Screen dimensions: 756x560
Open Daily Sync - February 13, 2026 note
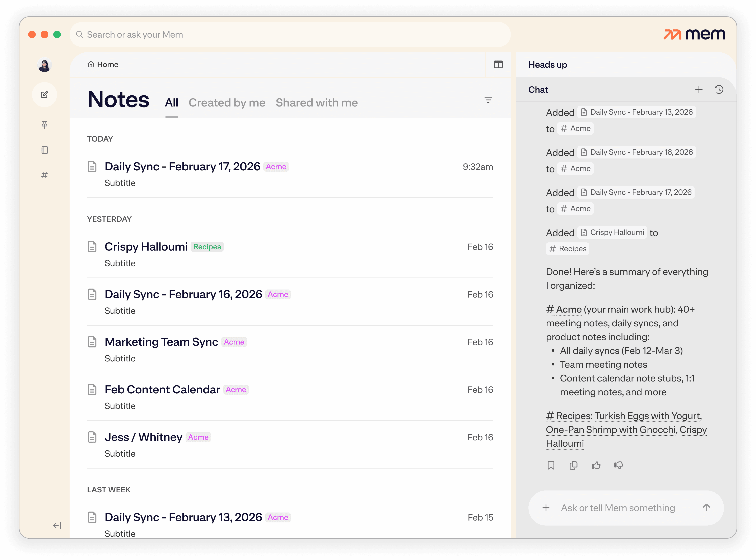coord(183,517)
